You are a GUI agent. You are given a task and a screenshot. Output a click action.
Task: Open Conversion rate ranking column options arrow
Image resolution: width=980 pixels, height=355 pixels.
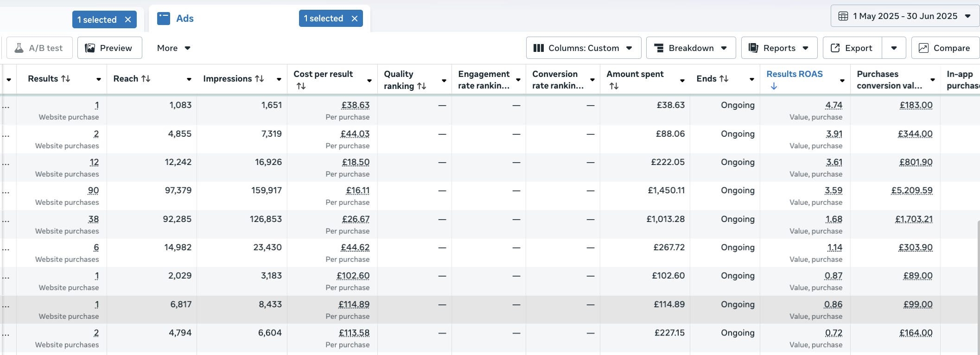pos(592,80)
